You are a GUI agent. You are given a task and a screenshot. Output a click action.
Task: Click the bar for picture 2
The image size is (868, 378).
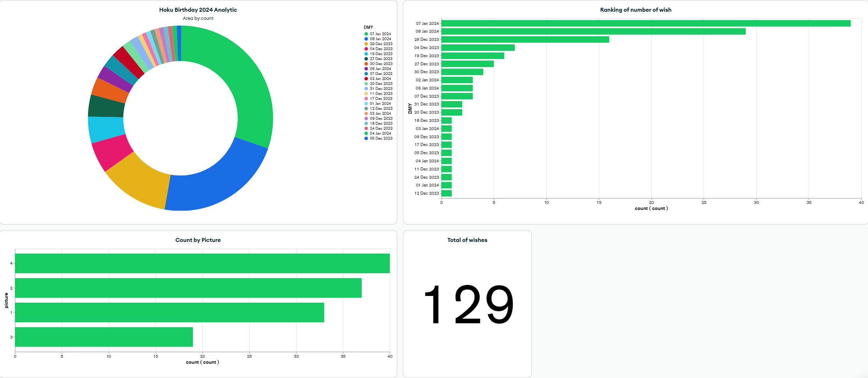click(x=188, y=288)
